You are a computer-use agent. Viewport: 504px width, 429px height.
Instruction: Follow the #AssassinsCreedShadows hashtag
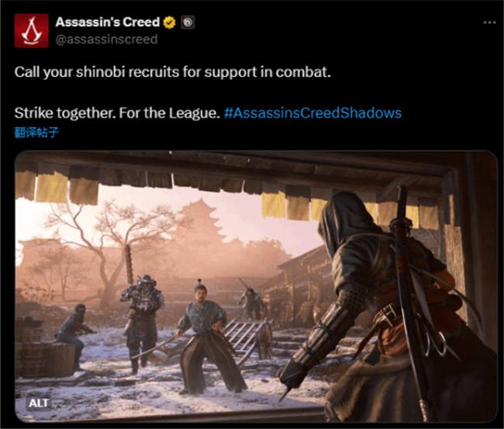312,113
